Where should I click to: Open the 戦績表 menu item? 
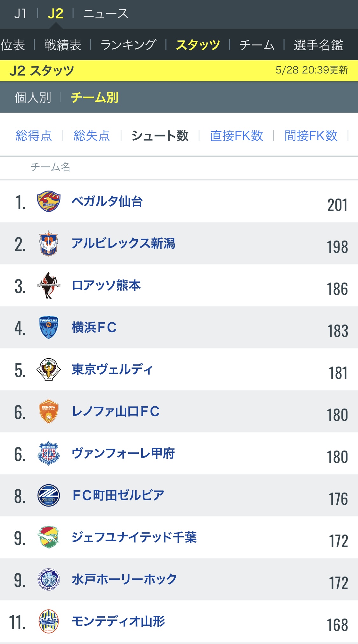coord(63,45)
